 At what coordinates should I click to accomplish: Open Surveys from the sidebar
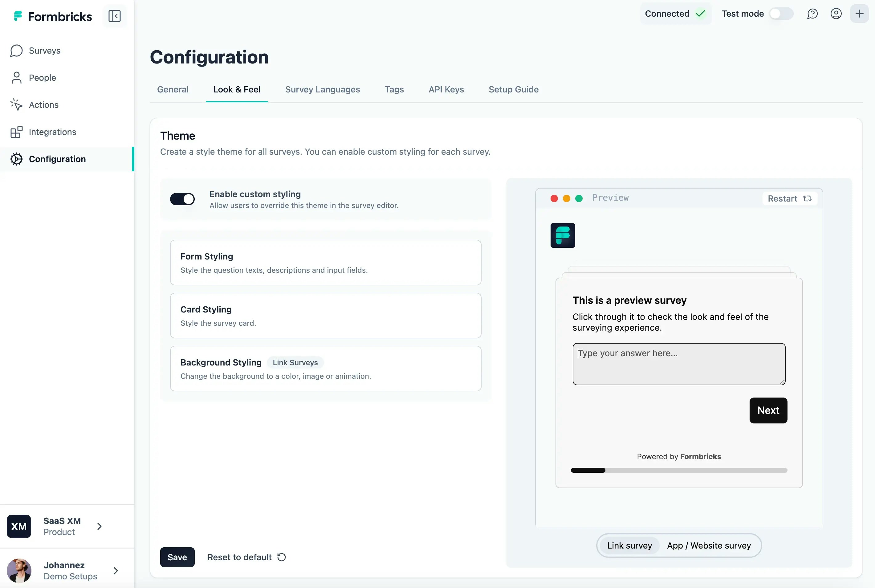44,51
